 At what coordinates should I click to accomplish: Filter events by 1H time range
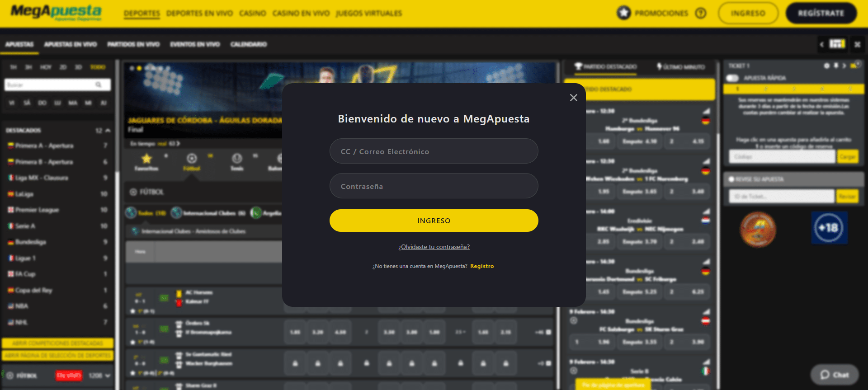(x=14, y=67)
